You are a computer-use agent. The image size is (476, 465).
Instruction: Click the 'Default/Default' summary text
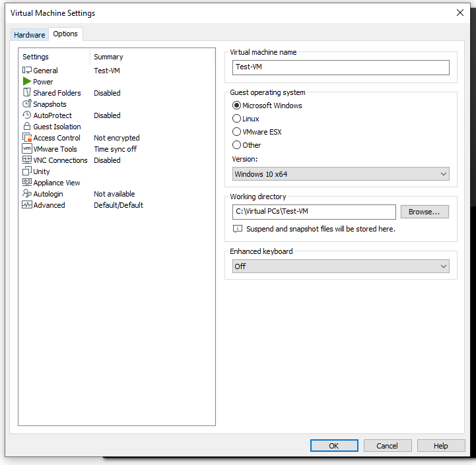tap(118, 205)
